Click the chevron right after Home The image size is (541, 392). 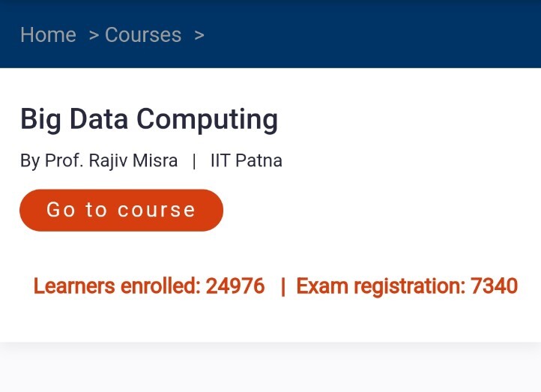coord(94,35)
